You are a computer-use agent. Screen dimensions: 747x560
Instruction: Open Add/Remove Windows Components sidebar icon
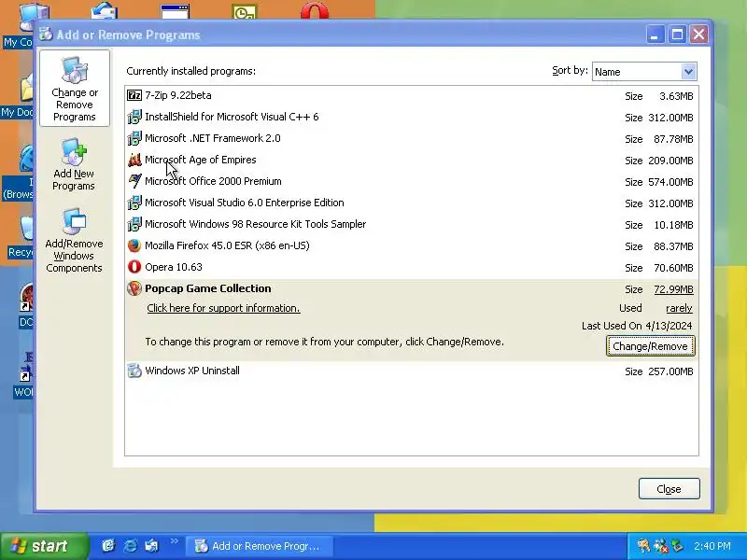pyautogui.click(x=74, y=241)
